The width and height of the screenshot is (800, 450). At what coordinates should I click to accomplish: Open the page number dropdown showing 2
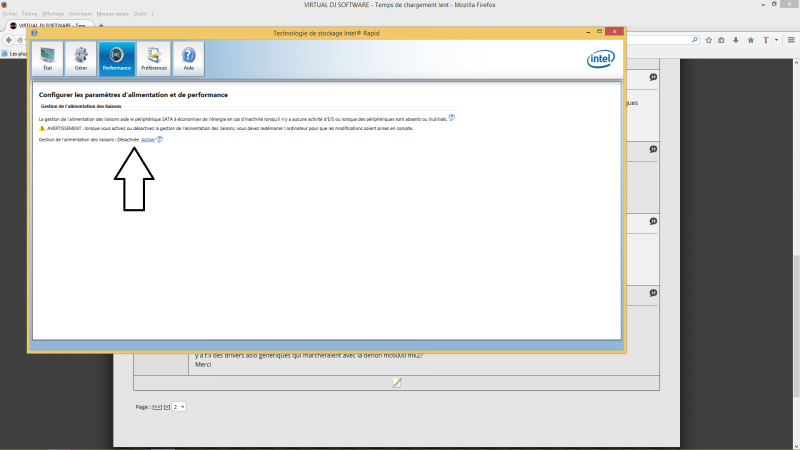click(x=179, y=407)
